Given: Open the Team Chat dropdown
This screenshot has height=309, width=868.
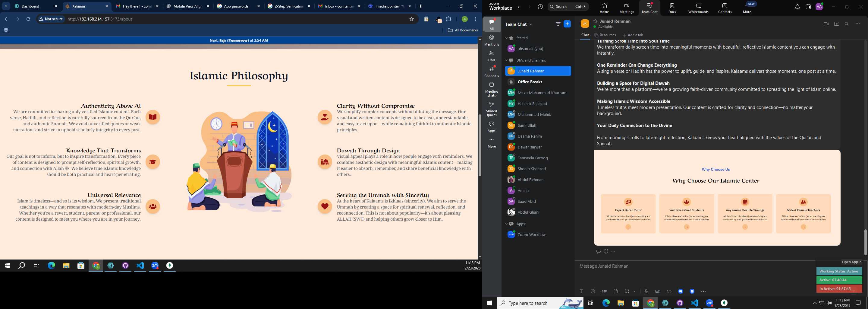Looking at the screenshot, I should [519, 24].
